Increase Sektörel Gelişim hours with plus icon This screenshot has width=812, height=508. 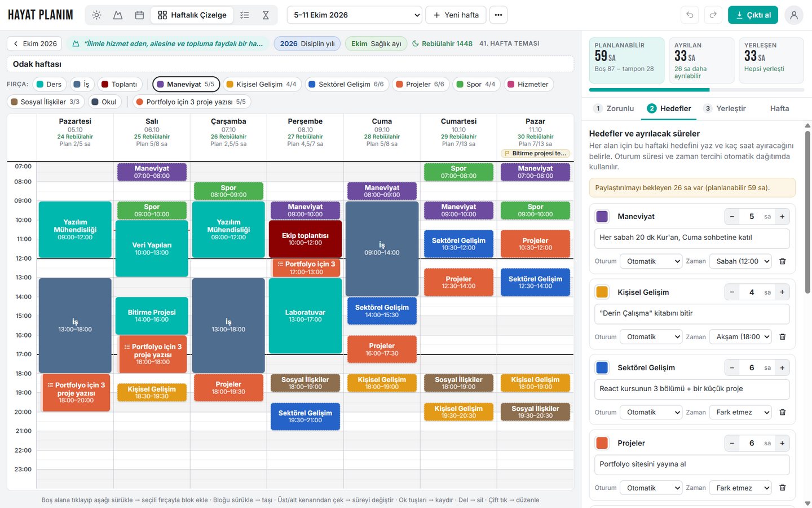click(x=782, y=368)
